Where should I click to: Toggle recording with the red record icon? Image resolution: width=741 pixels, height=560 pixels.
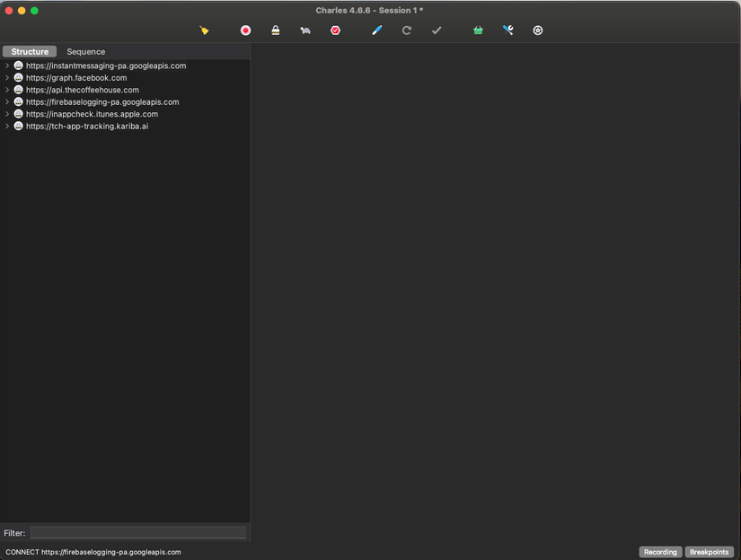click(x=244, y=30)
